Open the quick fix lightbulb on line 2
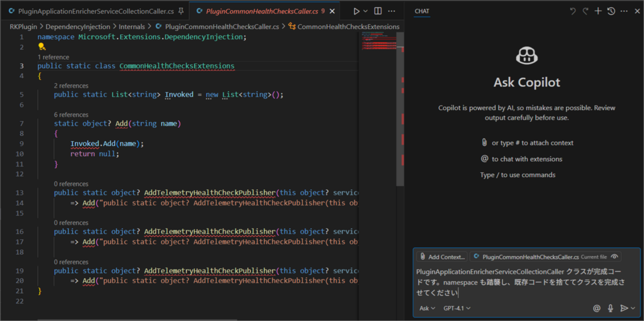Screen dimensions: 644x321 pos(42,47)
